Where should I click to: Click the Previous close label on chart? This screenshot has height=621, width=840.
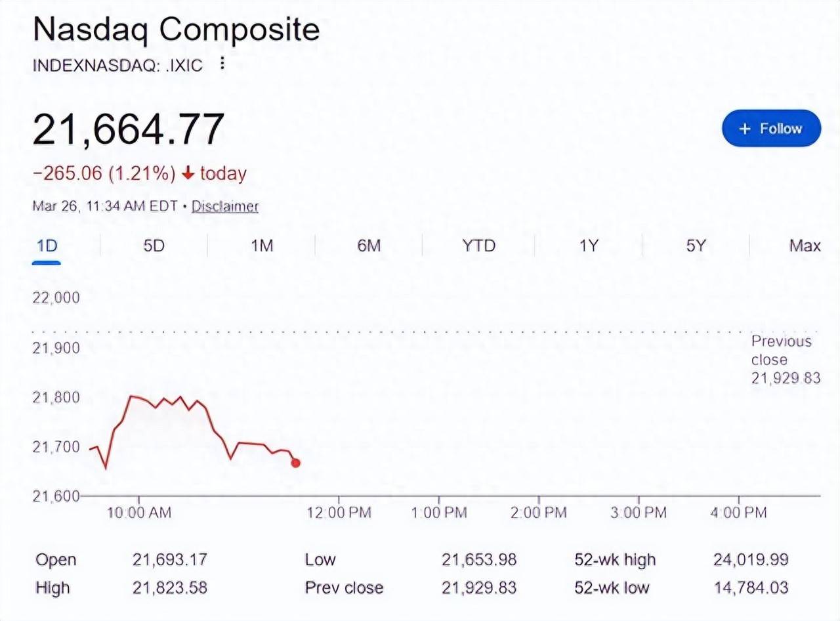click(x=781, y=351)
